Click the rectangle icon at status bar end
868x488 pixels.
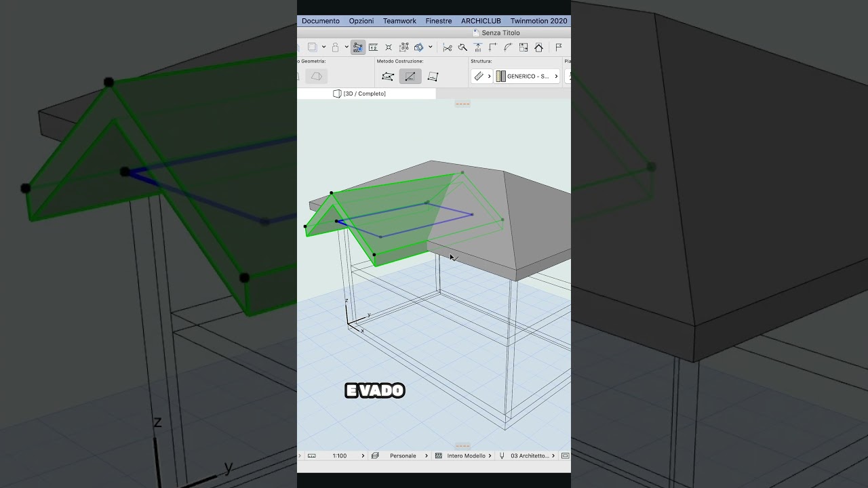(566, 456)
